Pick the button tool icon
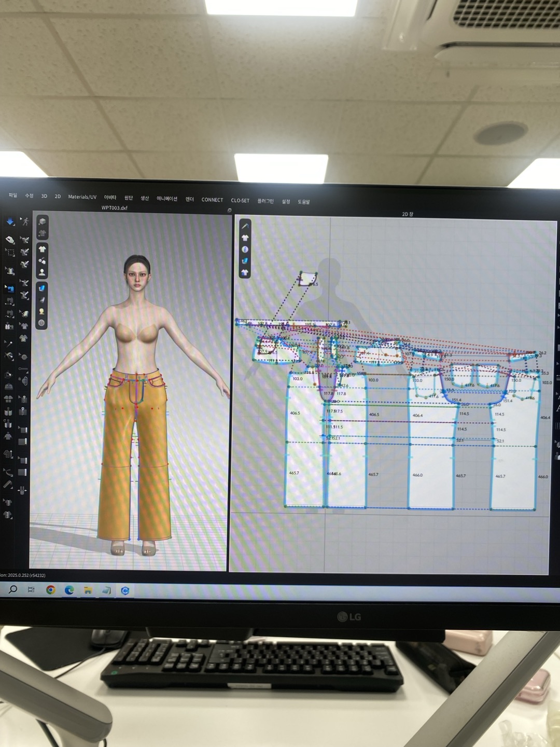Image resolution: width=560 pixels, height=747 pixels. coord(24,357)
